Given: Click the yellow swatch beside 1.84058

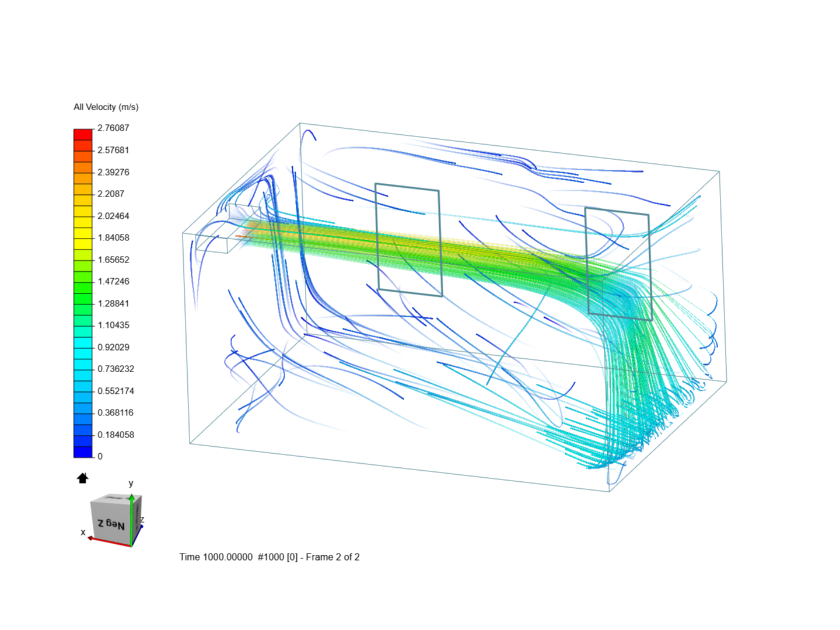Looking at the screenshot, I should point(83,233).
